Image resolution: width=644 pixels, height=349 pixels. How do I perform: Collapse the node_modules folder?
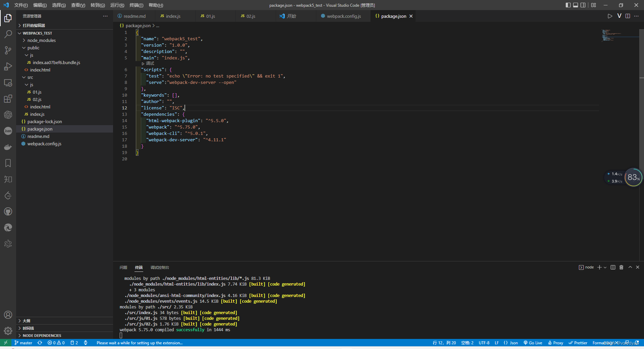coord(41,40)
